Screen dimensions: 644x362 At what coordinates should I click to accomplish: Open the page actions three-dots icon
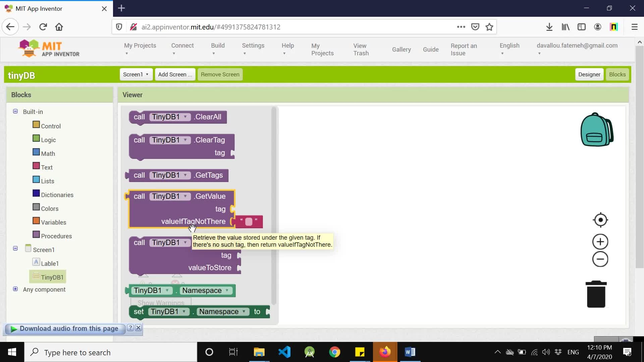(461, 27)
